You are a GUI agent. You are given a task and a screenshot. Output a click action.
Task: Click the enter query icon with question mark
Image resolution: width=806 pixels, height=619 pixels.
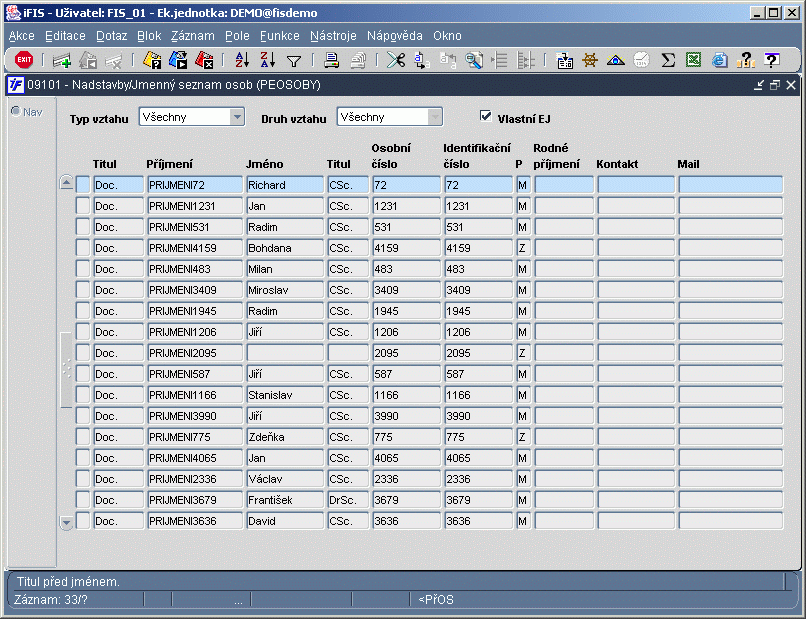click(152, 60)
